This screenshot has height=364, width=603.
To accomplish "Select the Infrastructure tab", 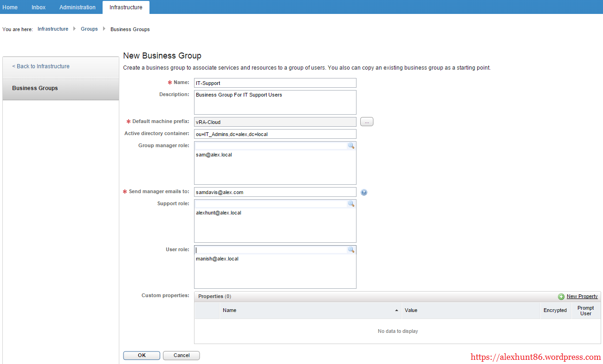I will coord(126,7).
